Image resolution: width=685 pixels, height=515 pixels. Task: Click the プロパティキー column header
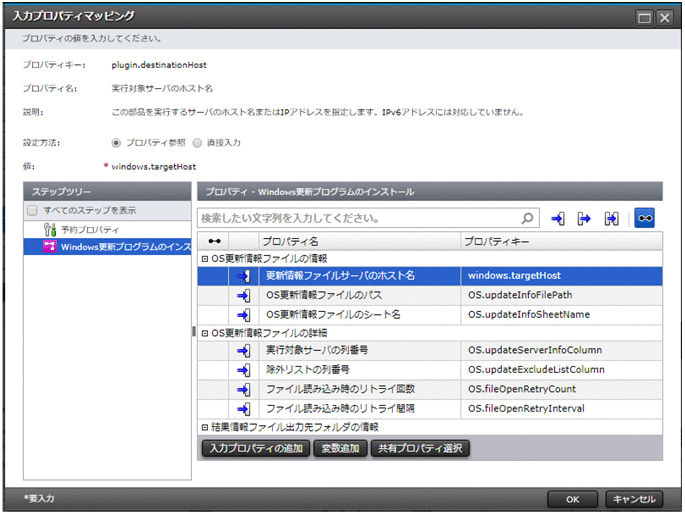[x=562, y=241]
